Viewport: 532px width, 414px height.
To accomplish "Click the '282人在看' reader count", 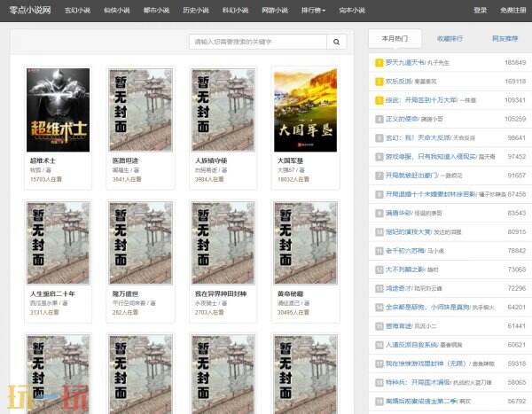I will (125, 312).
